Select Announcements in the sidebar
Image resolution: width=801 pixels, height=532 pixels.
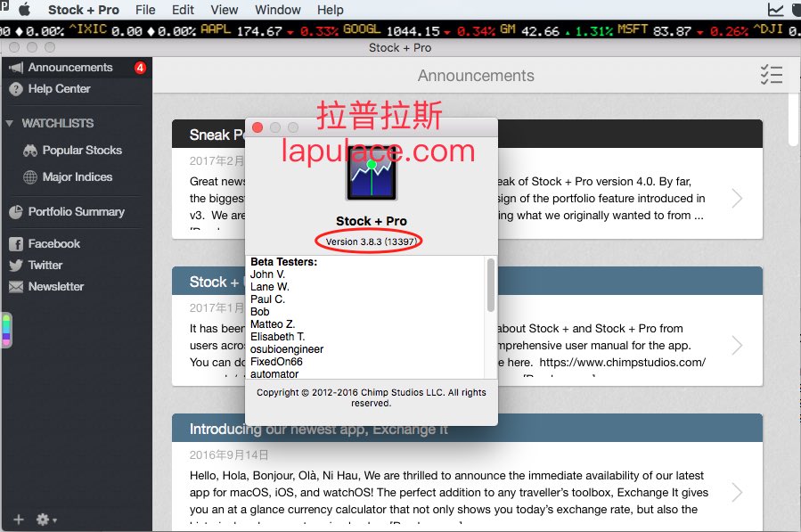pos(77,68)
